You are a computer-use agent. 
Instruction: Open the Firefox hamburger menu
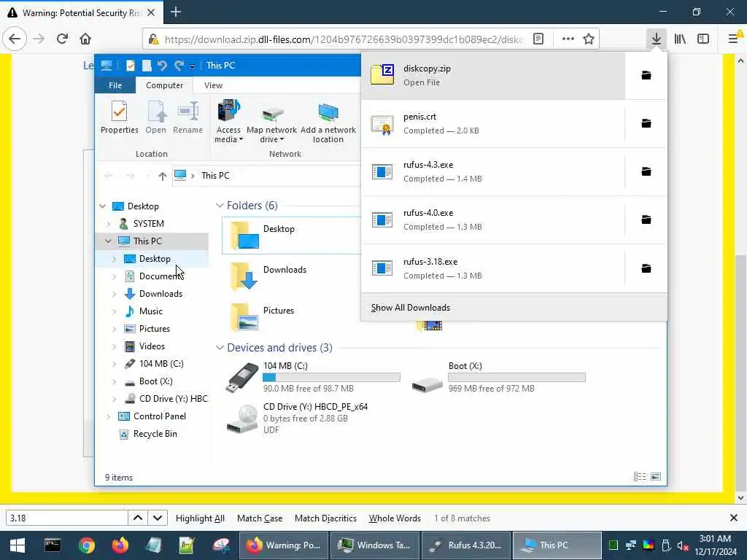[x=734, y=39]
